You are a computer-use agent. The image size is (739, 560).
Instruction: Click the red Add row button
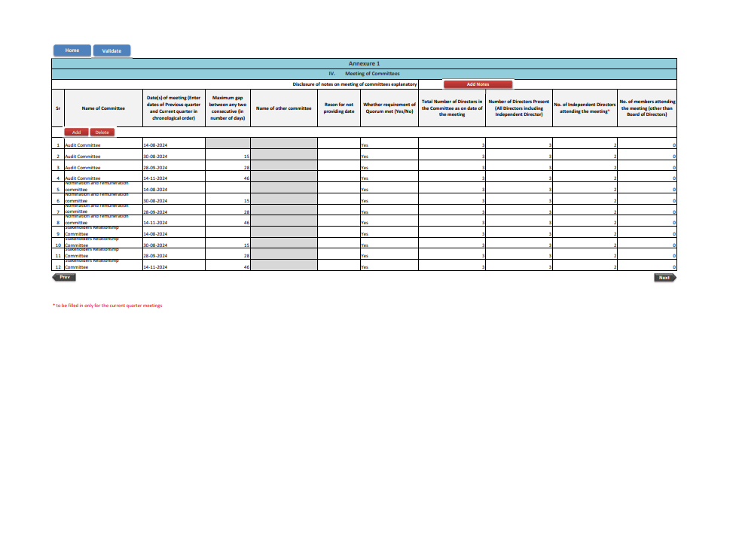[76, 132]
